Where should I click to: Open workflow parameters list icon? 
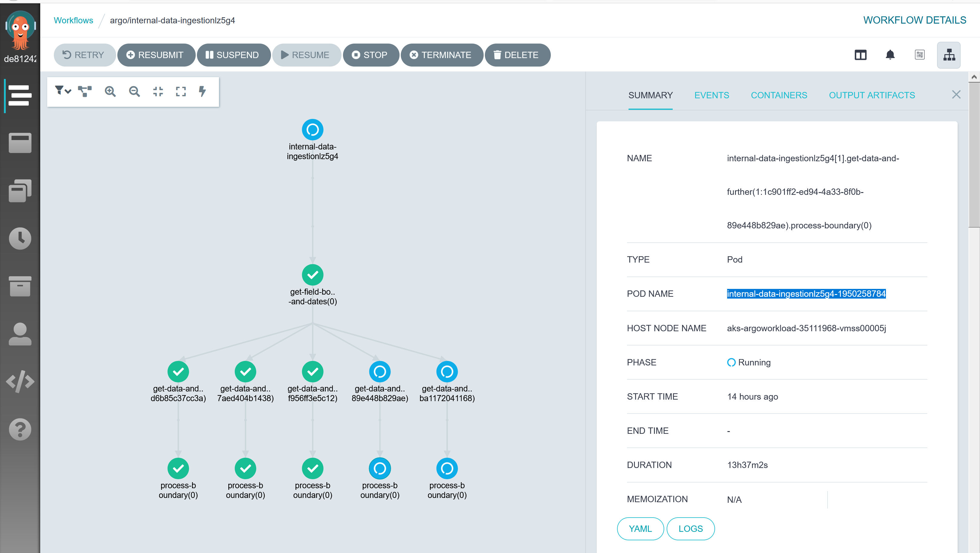tap(920, 55)
